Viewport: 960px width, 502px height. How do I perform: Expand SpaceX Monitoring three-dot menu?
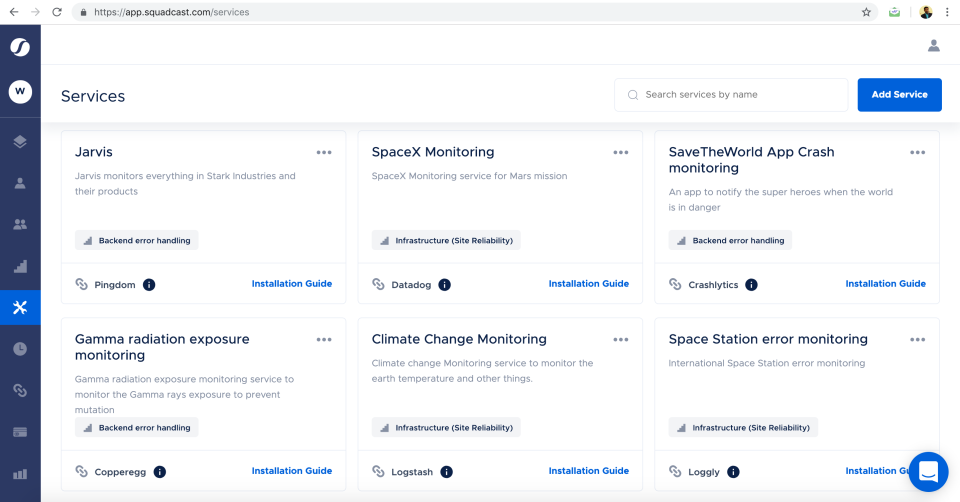click(x=621, y=152)
